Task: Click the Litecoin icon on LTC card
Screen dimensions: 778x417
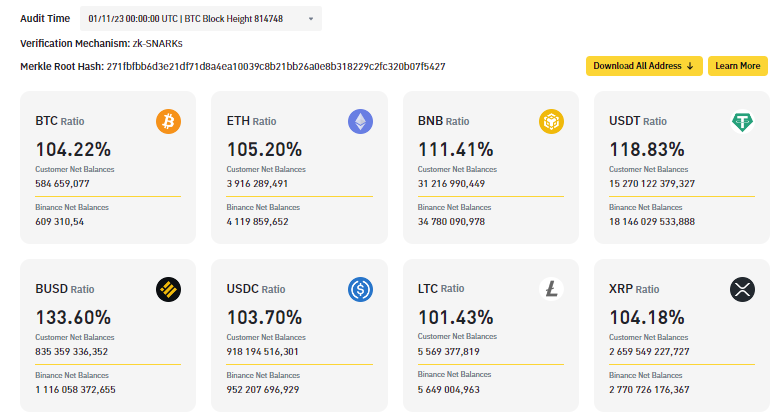Action: pos(551,289)
